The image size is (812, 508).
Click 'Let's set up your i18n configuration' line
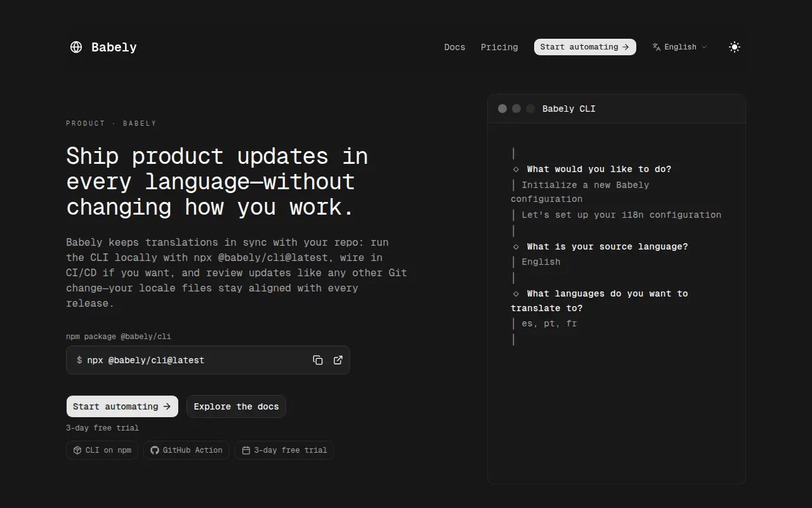[622, 215]
